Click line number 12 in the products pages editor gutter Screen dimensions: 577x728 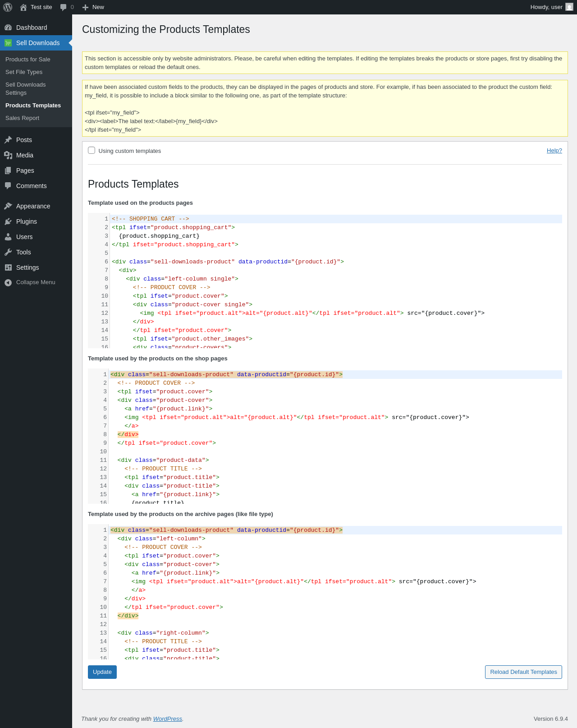coord(105,313)
